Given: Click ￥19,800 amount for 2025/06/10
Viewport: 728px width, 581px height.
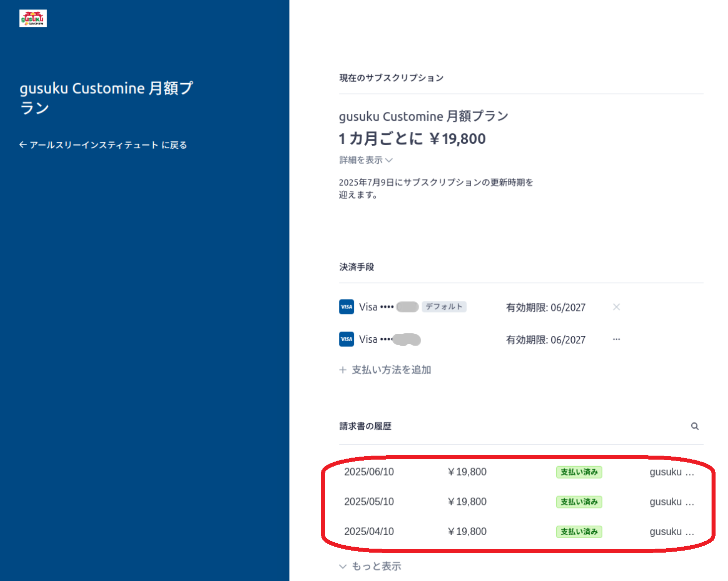Looking at the screenshot, I should [x=467, y=472].
